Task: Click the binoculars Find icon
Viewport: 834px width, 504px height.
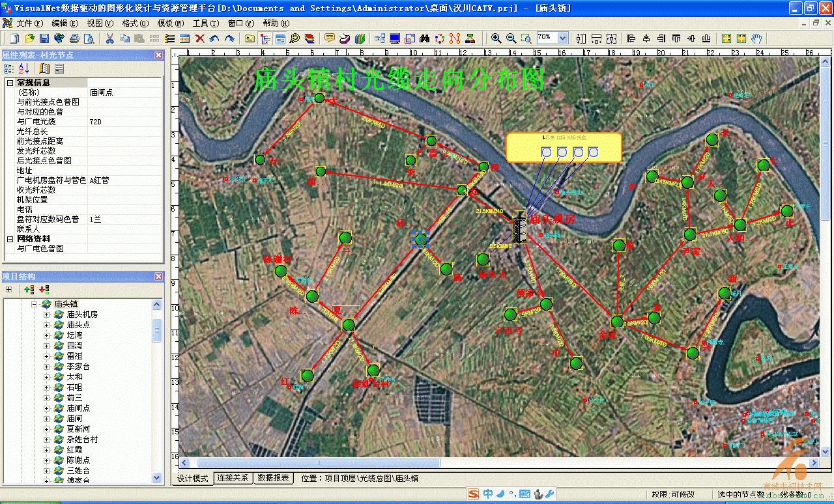Action: (x=425, y=39)
